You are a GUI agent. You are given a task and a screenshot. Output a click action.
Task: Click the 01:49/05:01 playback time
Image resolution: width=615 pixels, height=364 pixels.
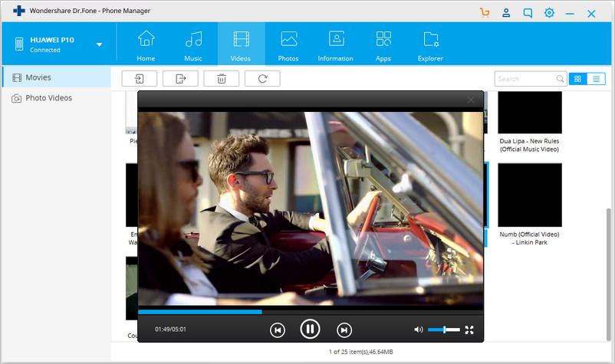(170, 329)
